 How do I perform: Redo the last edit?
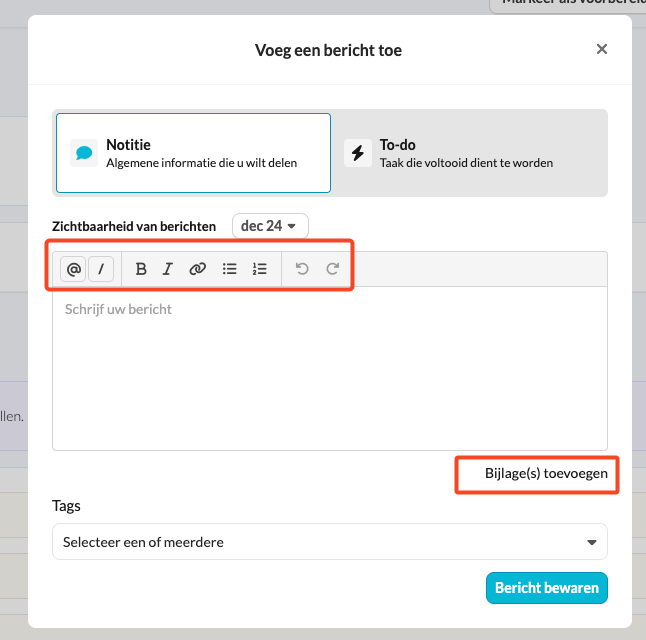(332, 269)
